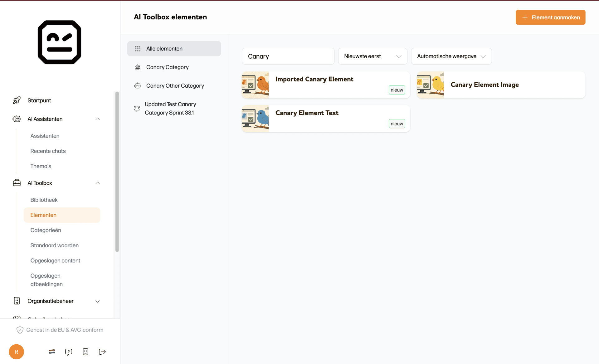
Task: Collapse the AI Assistenten section
Action: (98, 119)
